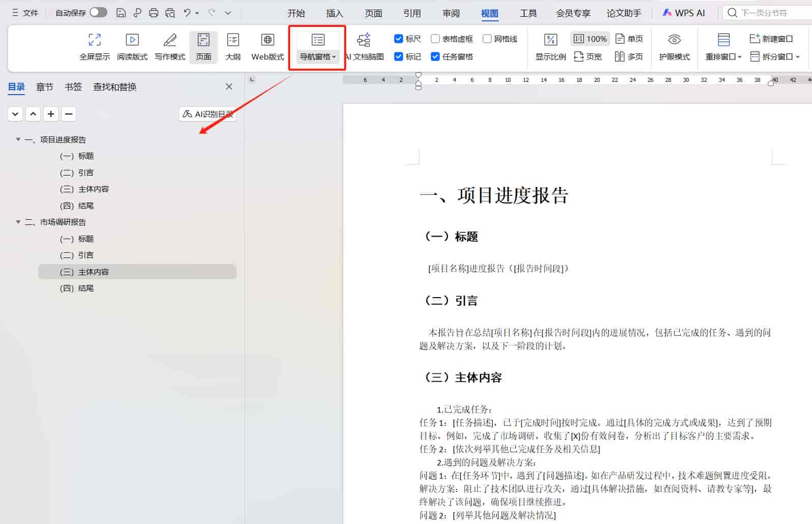Open AI 文档脑图

tap(364, 47)
